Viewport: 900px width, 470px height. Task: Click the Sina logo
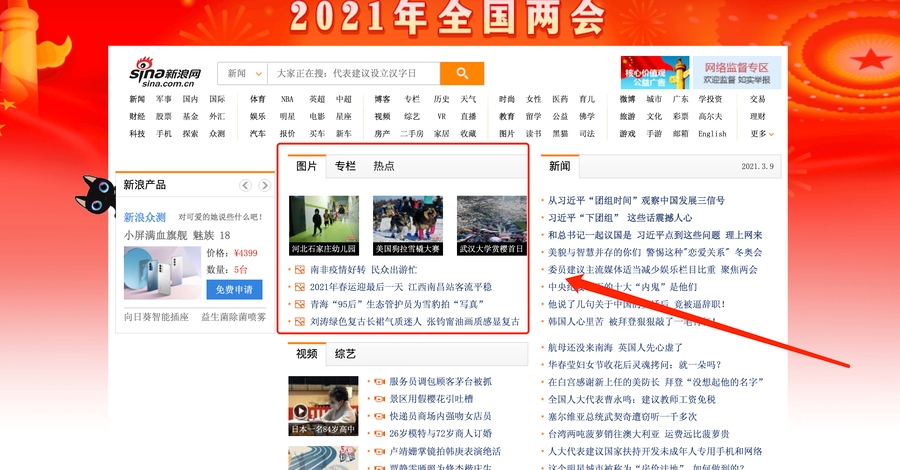tap(165, 73)
